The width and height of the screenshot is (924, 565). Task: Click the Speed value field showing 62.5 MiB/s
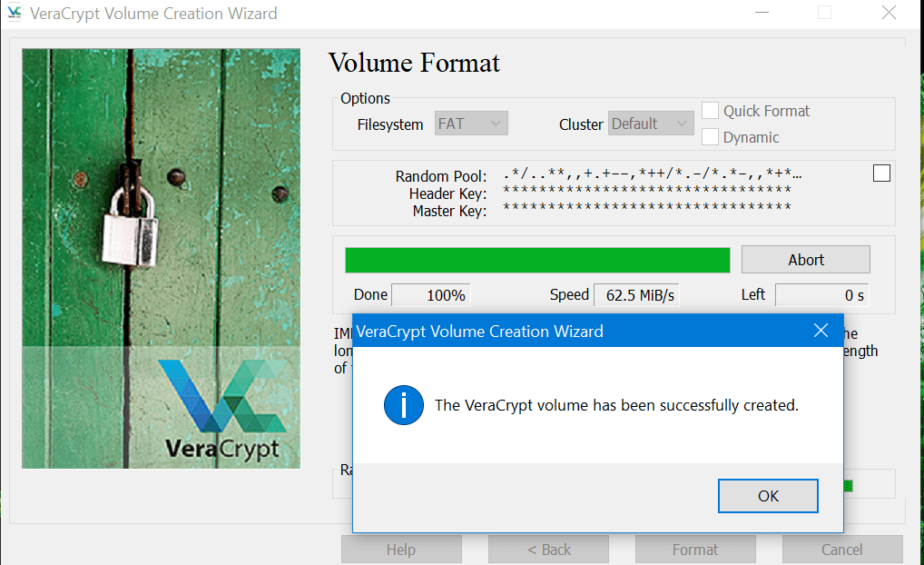point(636,294)
